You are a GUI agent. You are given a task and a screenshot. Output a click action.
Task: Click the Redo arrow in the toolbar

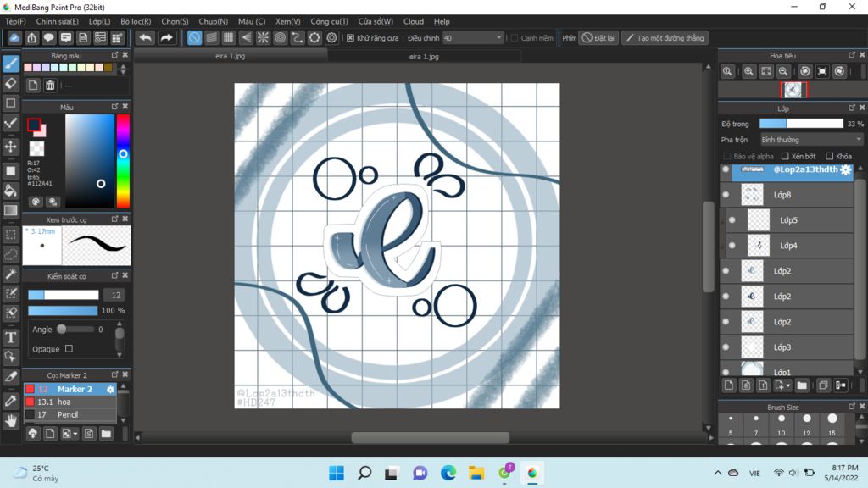click(166, 37)
